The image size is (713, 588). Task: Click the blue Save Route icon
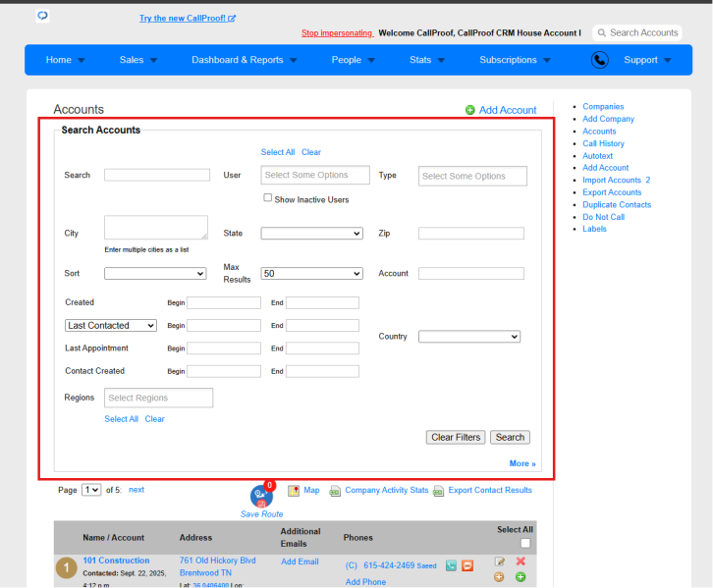pyautogui.click(x=261, y=497)
